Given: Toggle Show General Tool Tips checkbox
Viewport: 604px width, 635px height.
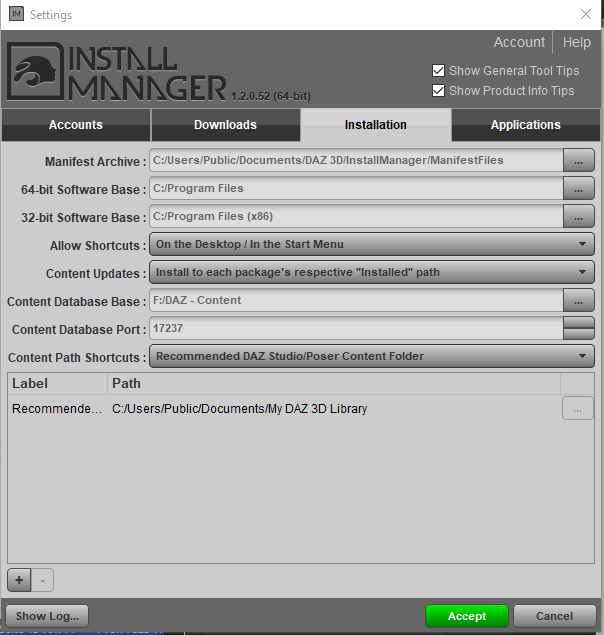Looking at the screenshot, I should [438, 70].
